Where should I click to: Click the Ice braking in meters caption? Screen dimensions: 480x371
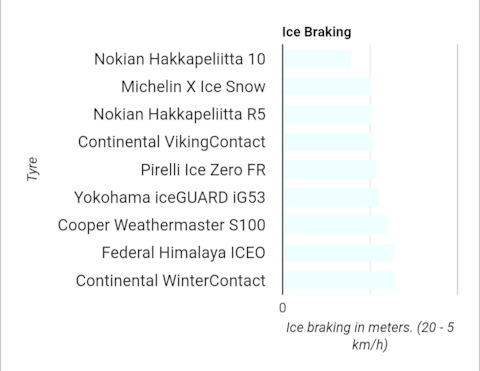pos(370,336)
